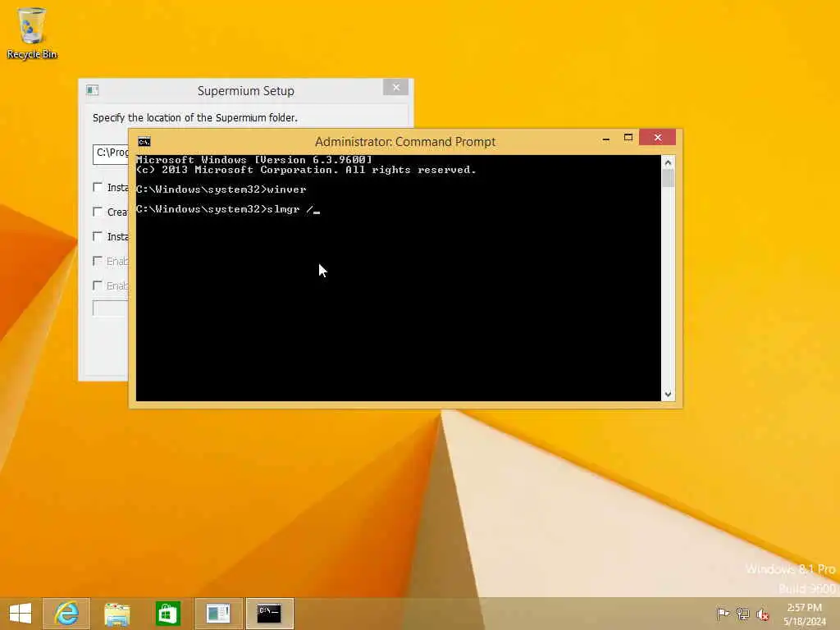Click the Supermium folder path field
Screen dimensions: 840x630
click(x=111, y=154)
